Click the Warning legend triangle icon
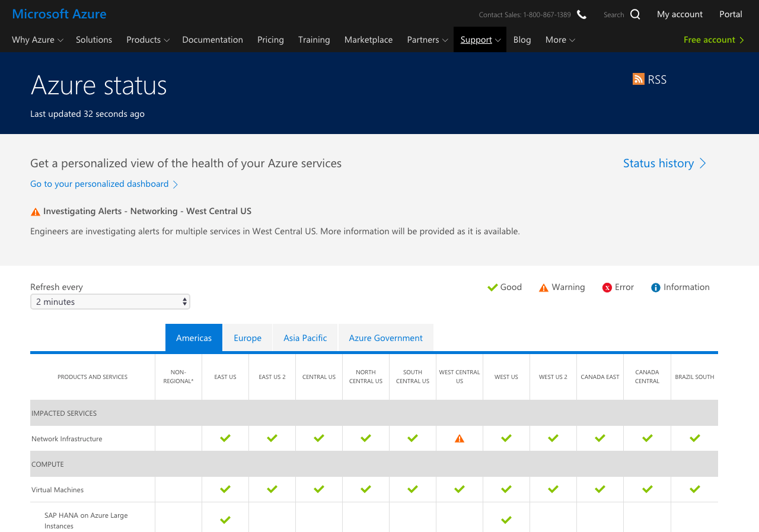Image resolution: width=759 pixels, height=532 pixels. pyautogui.click(x=544, y=288)
